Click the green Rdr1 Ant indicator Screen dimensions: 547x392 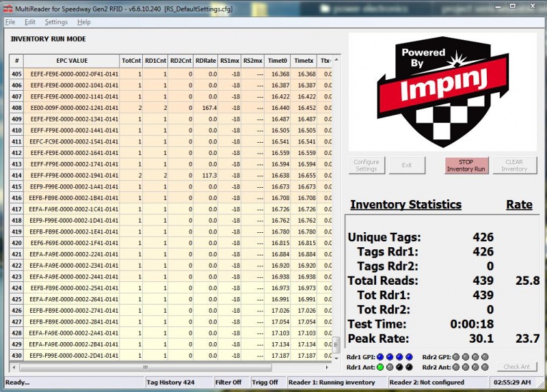380,367
